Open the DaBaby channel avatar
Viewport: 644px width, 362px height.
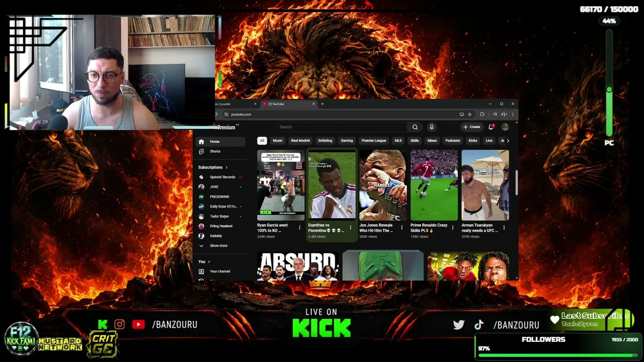point(201,236)
